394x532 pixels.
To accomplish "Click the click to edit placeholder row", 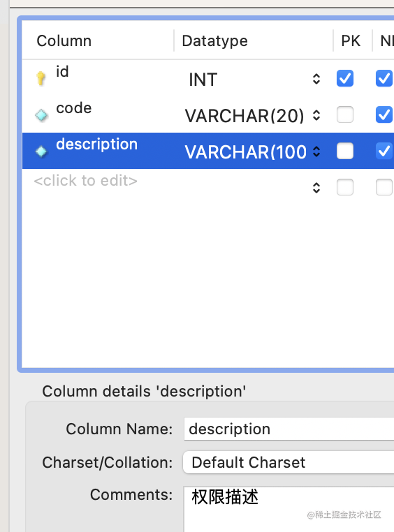I will click(x=85, y=181).
